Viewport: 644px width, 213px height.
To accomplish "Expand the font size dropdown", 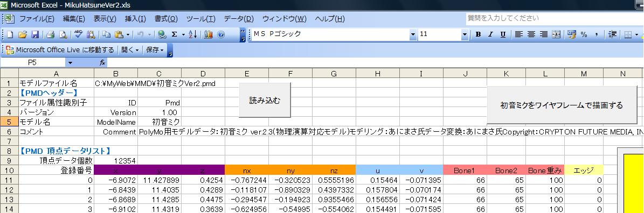I will [465, 35].
